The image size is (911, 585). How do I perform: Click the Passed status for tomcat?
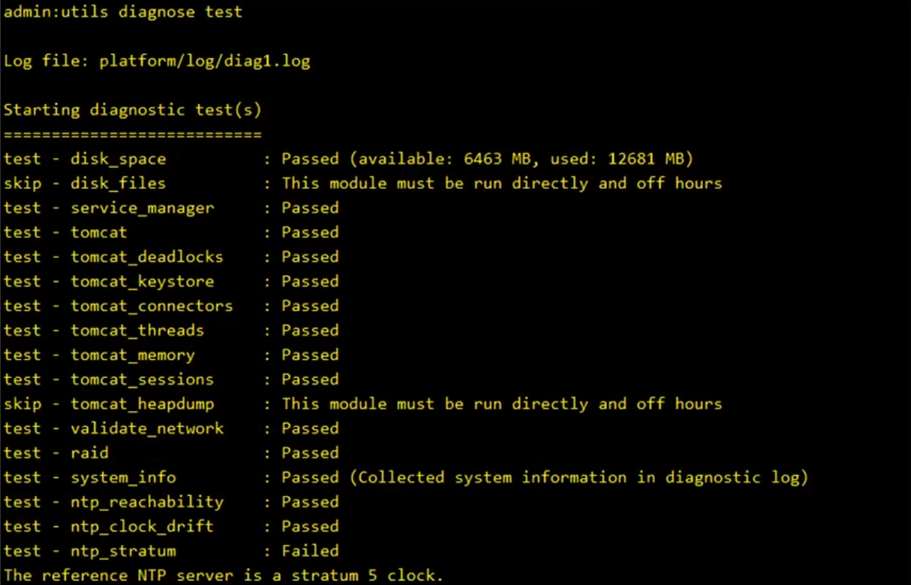310,232
